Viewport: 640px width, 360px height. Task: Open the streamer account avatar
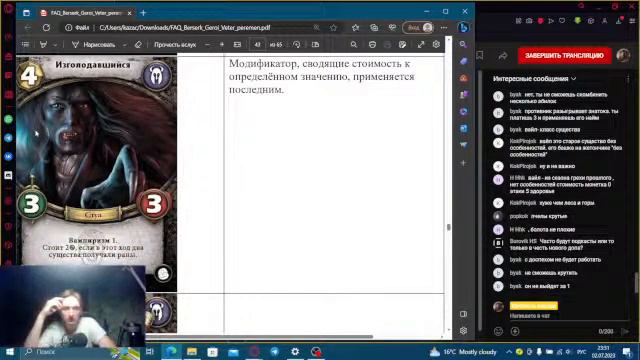[623, 55]
